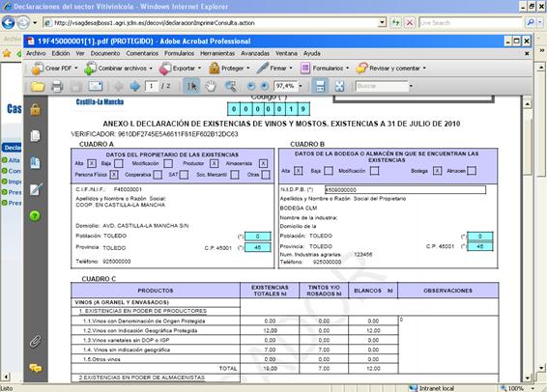Open browser zoom level 100% control
Image resolution: width=547 pixels, height=392 pixels.
(518, 388)
